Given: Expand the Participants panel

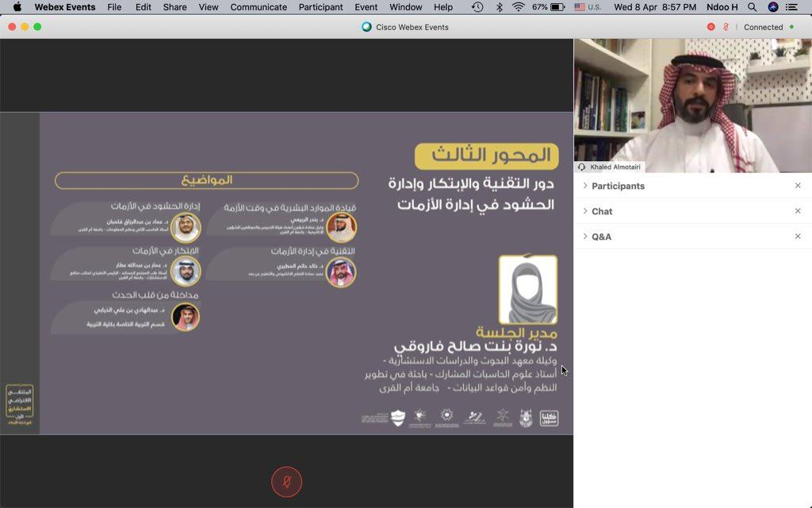Looking at the screenshot, I should (x=585, y=186).
